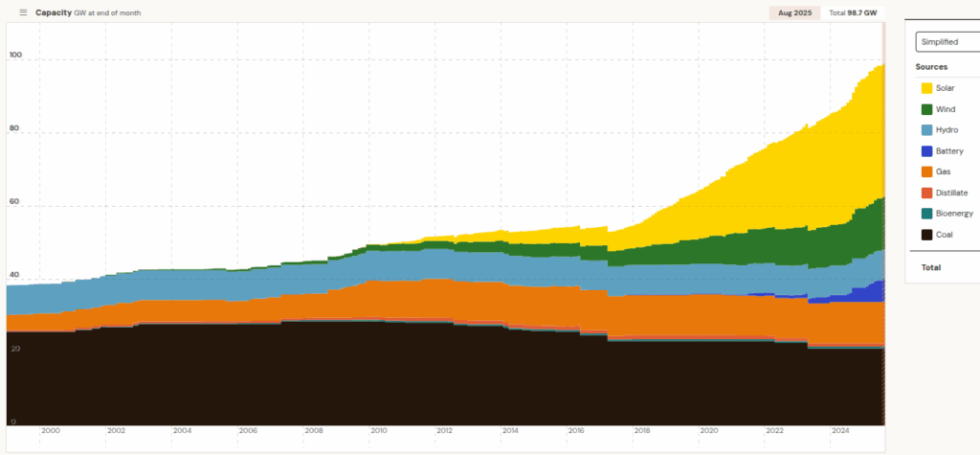Click the Capacity chart title

(x=53, y=12)
